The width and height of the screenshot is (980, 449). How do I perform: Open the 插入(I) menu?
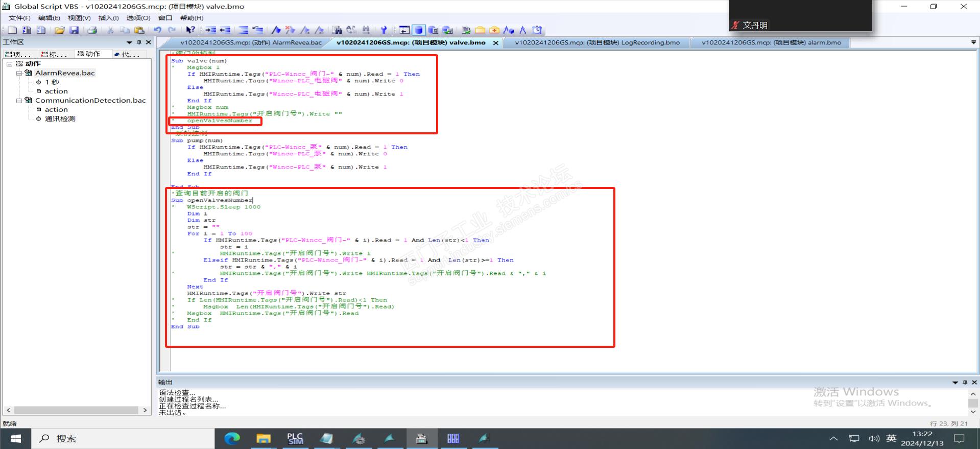tap(108, 18)
